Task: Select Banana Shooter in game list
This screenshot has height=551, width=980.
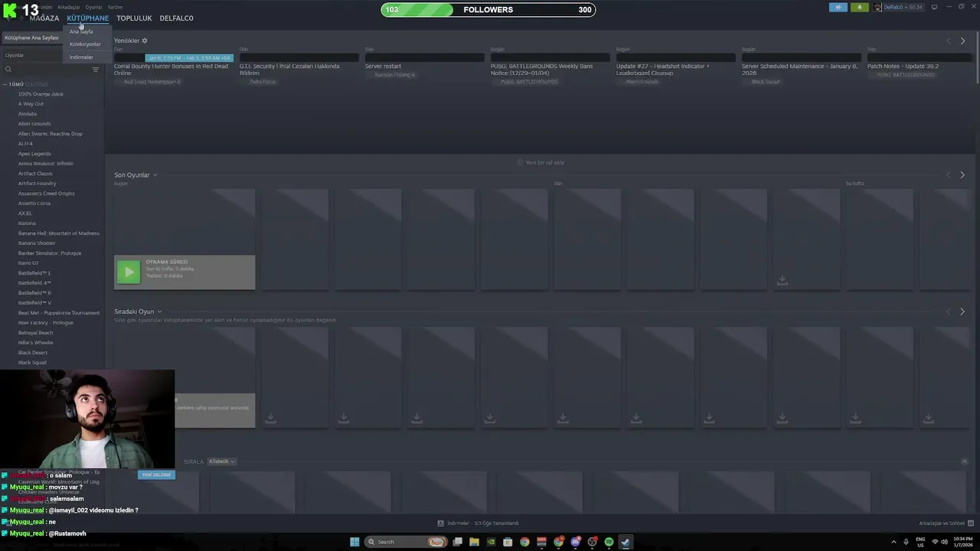Action: (37, 243)
